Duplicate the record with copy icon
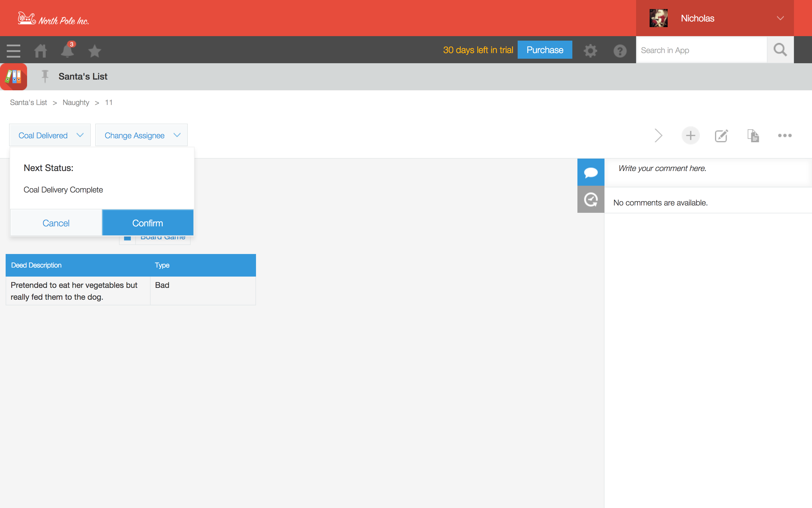This screenshot has height=508, width=812. point(753,135)
